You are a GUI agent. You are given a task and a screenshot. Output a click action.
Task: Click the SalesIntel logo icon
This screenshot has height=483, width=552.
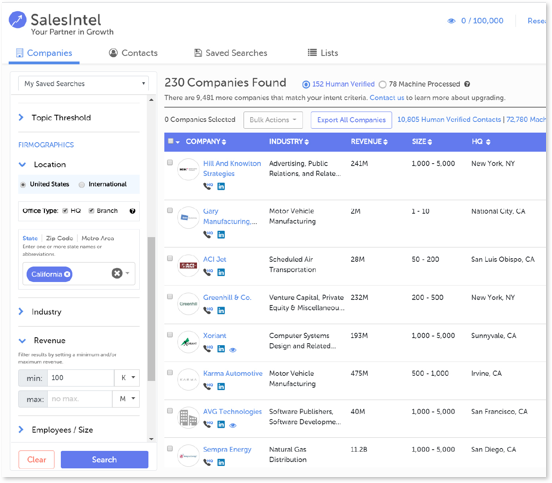17,20
